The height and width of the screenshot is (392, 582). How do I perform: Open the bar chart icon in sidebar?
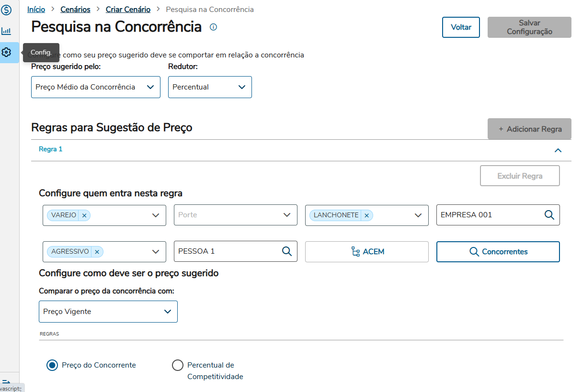tap(6, 31)
